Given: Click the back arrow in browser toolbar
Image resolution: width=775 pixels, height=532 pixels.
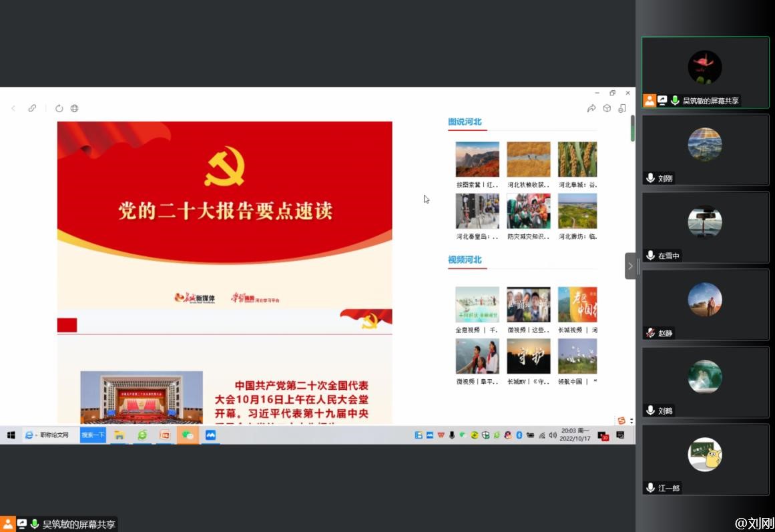Looking at the screenshot, I should [13, 108].
